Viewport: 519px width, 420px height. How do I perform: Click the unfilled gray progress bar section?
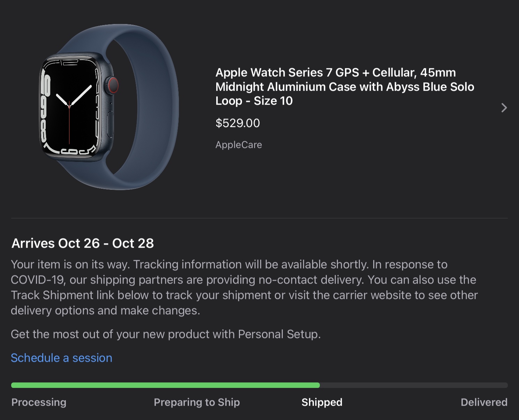point(413,385)
